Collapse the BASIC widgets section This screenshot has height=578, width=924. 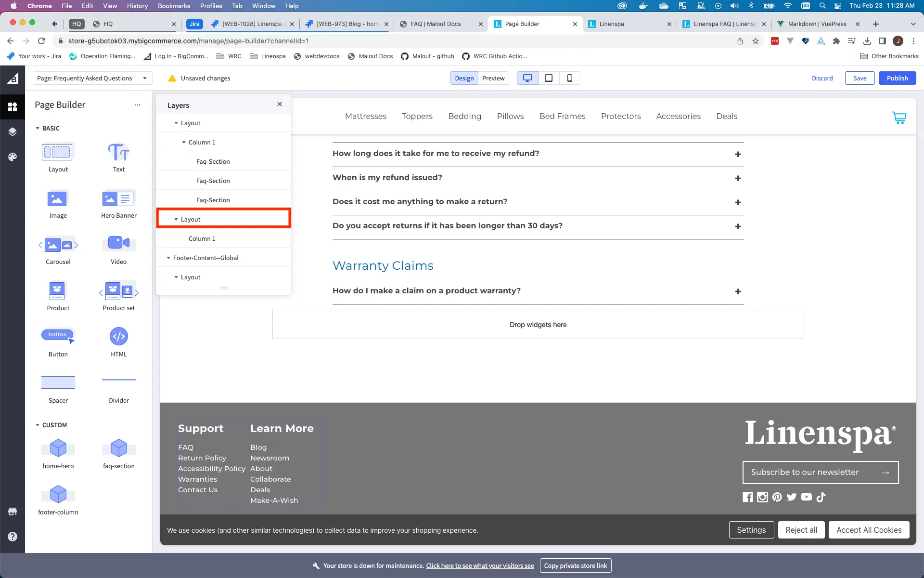38,129
